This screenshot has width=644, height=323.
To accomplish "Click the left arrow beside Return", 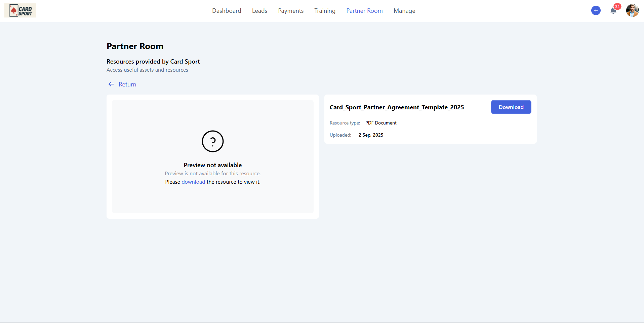I will (111, 84).
